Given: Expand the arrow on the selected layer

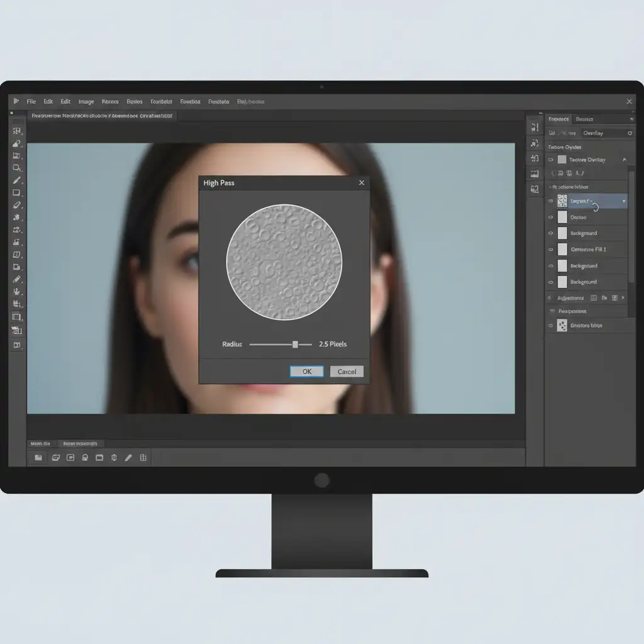Looking at the screenshot, I should [623, 201].
